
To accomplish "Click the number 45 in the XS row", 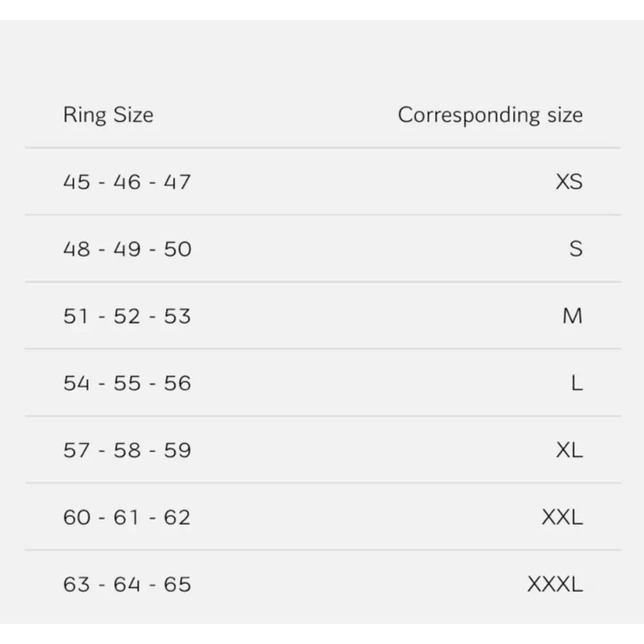I will 76,182.
